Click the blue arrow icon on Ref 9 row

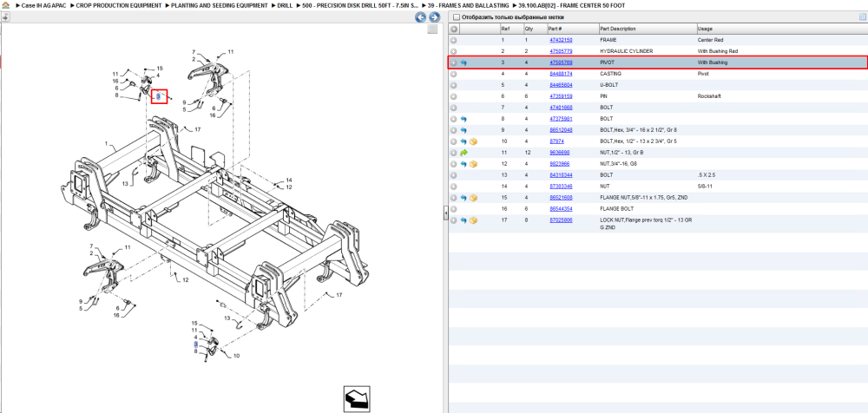[464, 130]
